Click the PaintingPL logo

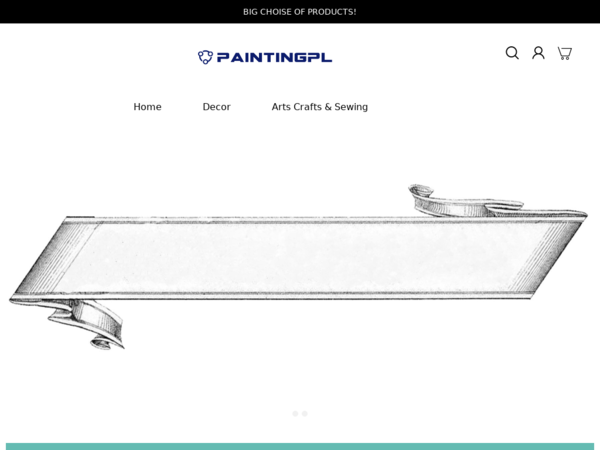coord(265,57)
